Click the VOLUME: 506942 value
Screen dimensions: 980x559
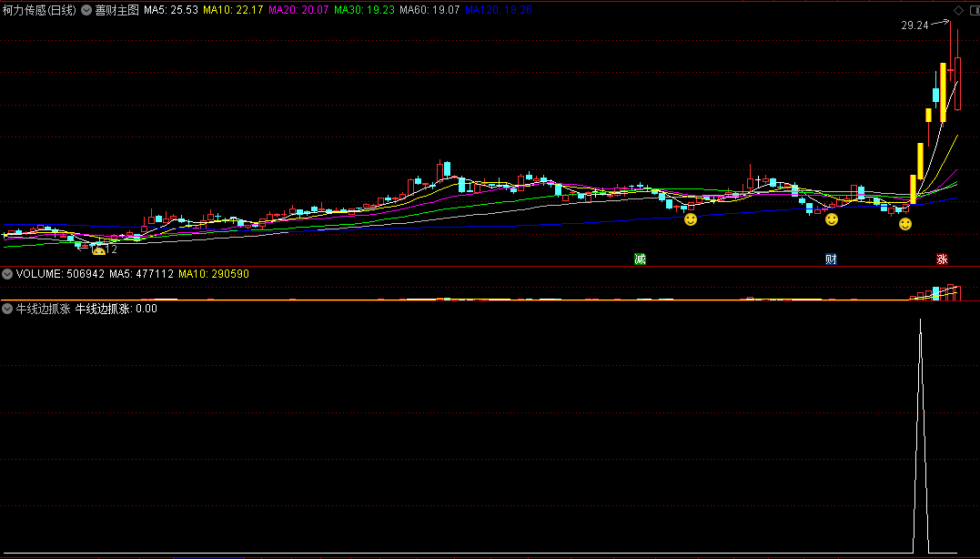[x=60, y=274]
